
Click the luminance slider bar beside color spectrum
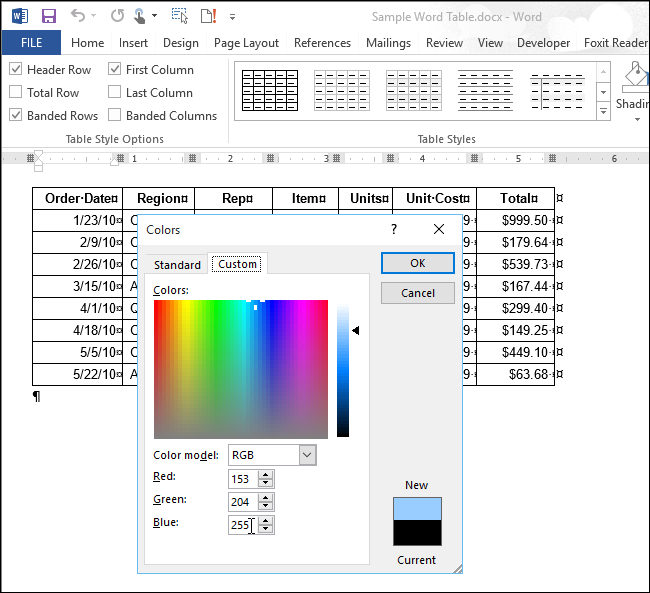pos(343,370)
